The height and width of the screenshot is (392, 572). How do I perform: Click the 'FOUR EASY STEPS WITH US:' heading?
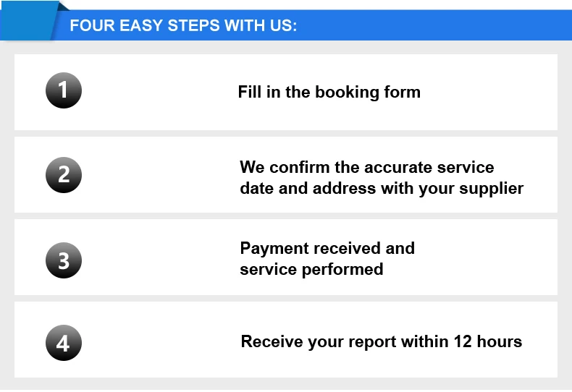(x=183, y=27)
